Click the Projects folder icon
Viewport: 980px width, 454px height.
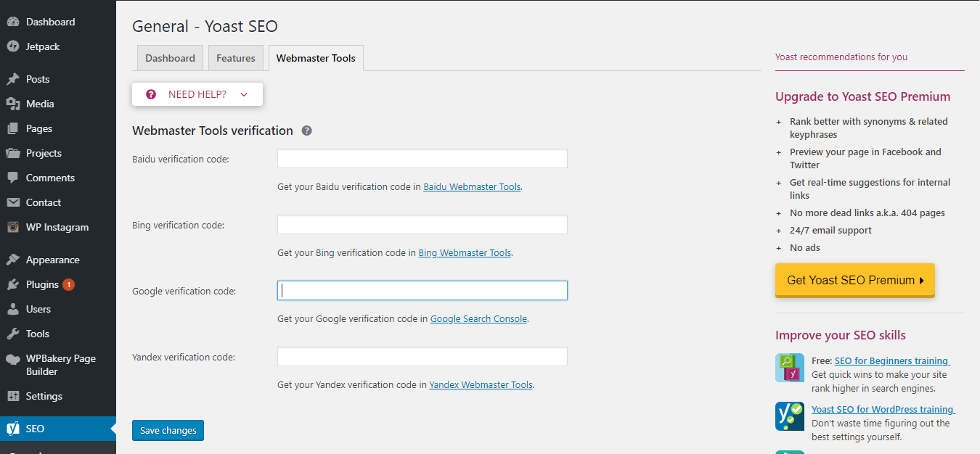[x=13, y=153]
